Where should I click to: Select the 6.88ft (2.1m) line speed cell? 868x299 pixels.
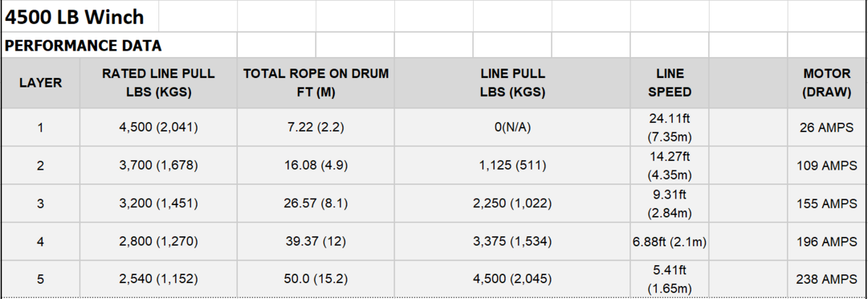click(669, 241)
